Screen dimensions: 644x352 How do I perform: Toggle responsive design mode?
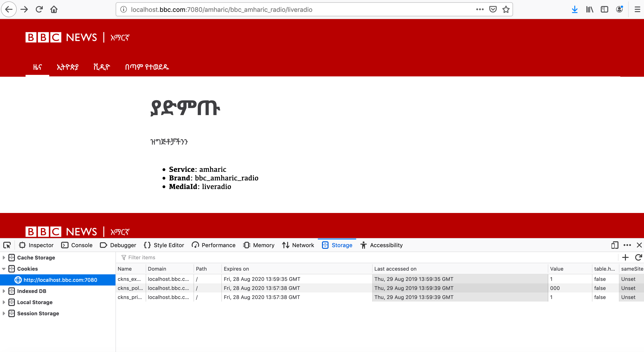[x=614, y=245]
